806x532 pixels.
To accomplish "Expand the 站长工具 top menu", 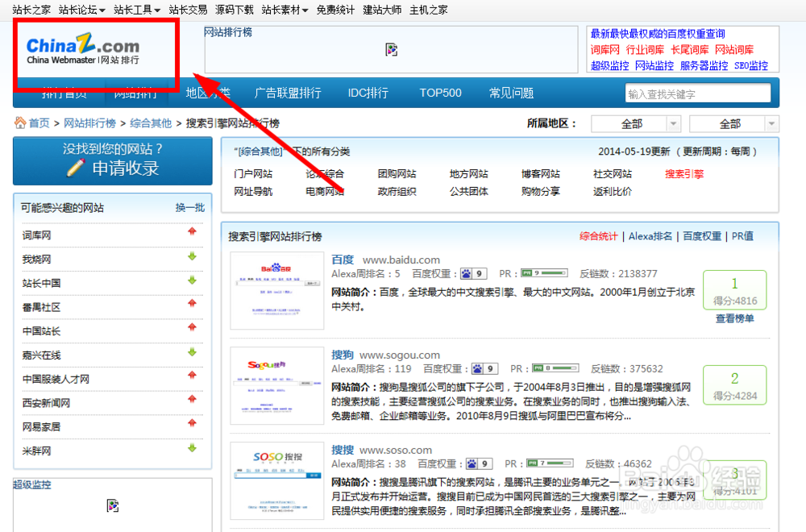I will 137,10.
